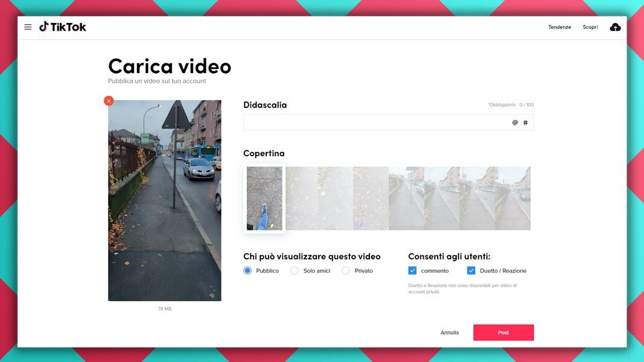Click the cloud upload icon
Image resolution: width=644 pixels, height=362 pixels.
pos(615,27)
